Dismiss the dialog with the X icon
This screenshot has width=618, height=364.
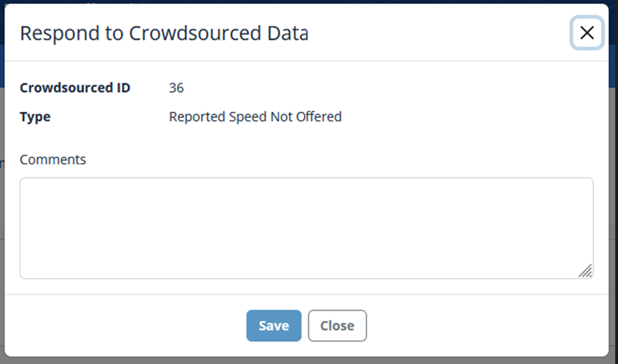click(587, 33)
